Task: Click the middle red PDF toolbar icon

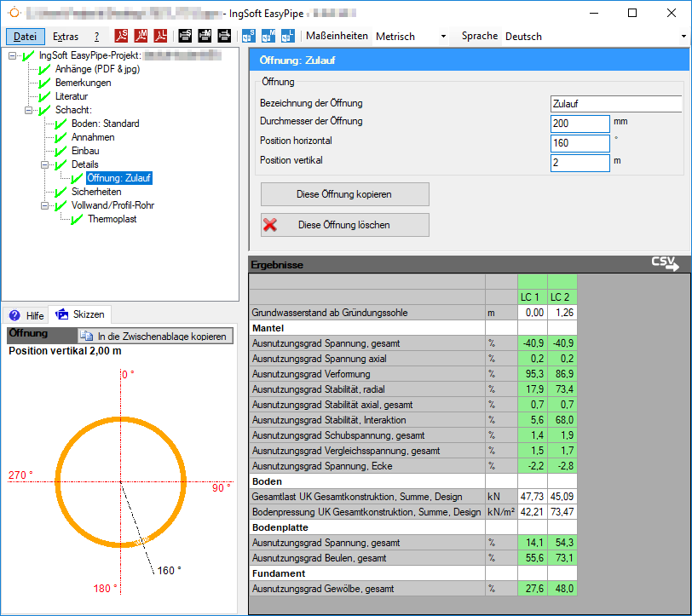Action: pos(141,36)
